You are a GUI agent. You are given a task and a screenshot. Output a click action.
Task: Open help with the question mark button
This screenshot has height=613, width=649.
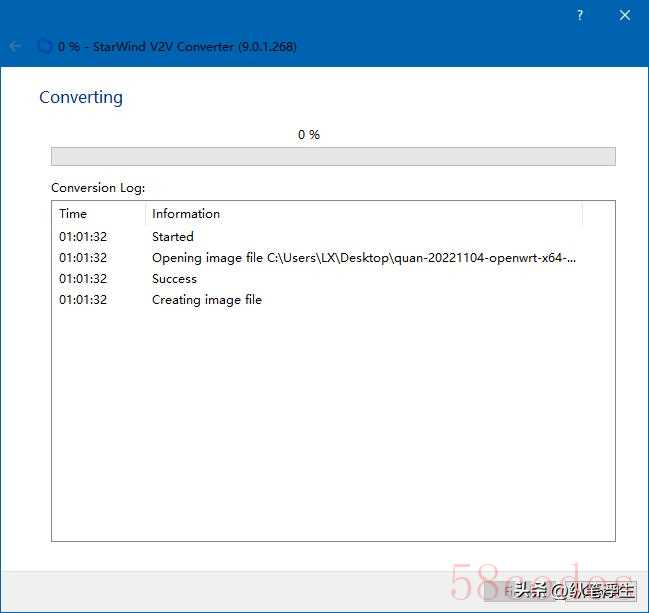[x=580, y=15]
